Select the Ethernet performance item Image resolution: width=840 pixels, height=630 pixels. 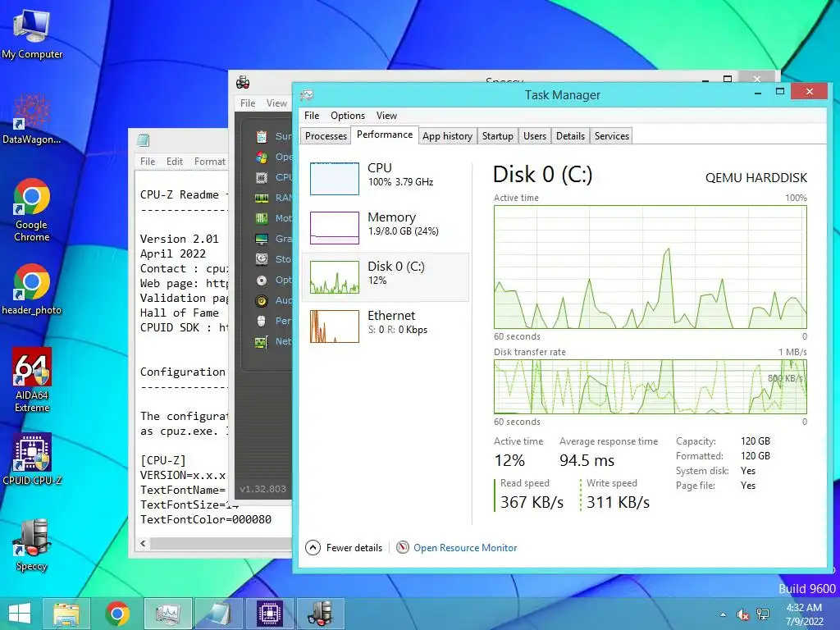click(386, 326)
